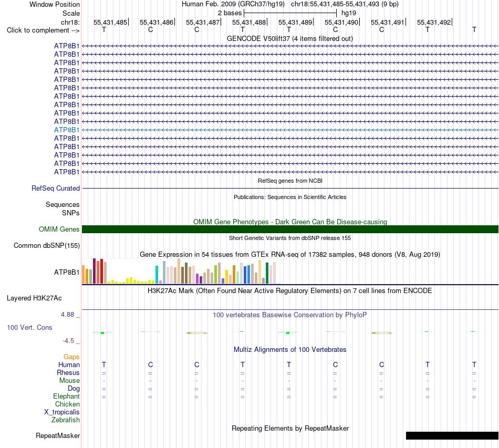The height and width of the screenshot is (448, 499).
Task: Click the '4.88' PhyloP upper limit value
Action: click(x=67, y=315)
